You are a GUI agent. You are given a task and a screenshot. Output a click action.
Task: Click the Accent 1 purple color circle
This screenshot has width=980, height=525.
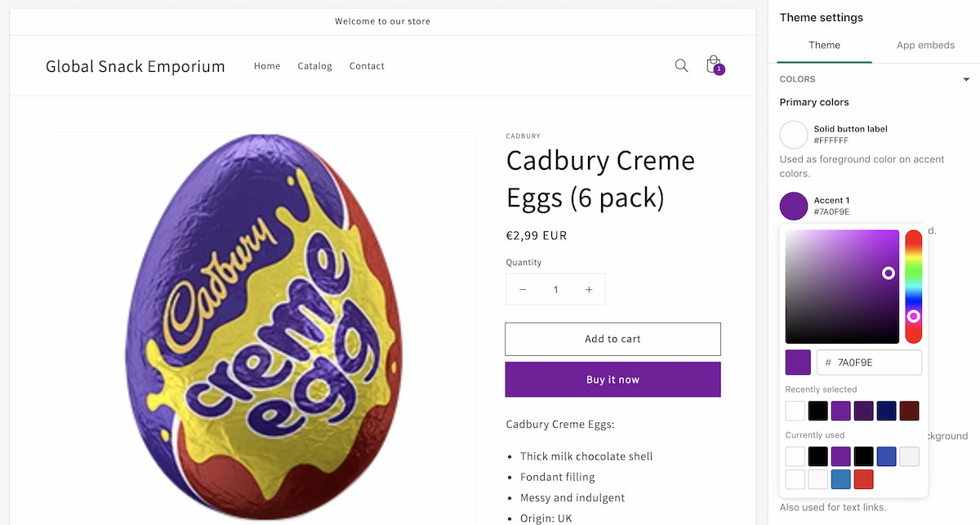pyautogui.click(x=793, y=206)
